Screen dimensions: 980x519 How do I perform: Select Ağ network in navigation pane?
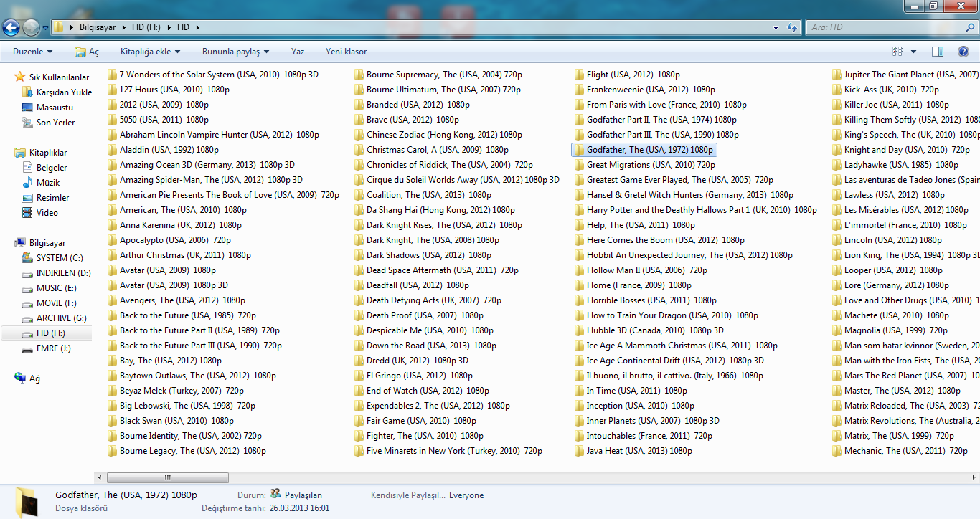[x=34, y=378]
